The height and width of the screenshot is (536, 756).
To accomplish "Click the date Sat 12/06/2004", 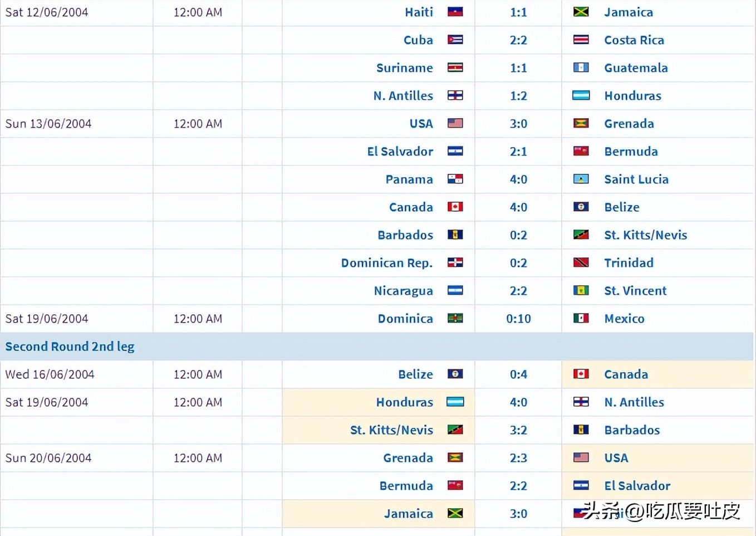I will [x=47, y=12].
